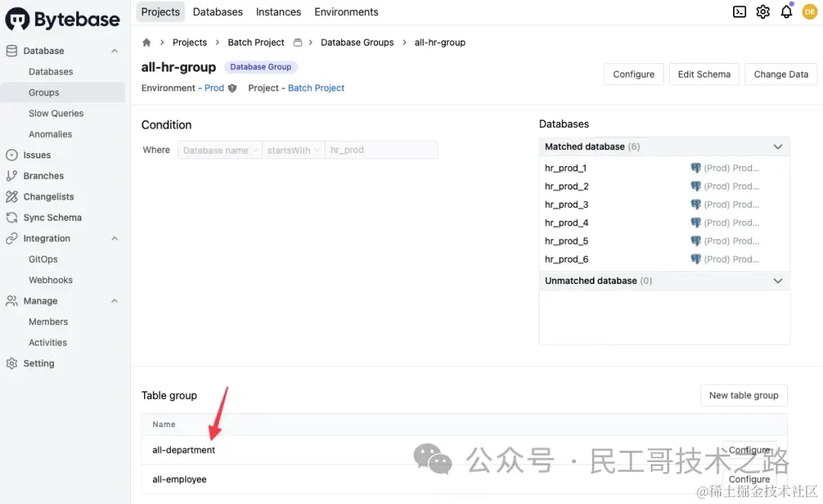Image resolution: width=823 pixels, height=504 pixels.
Task: Click the Database section icon in sidebar
Action: [11, 51]
